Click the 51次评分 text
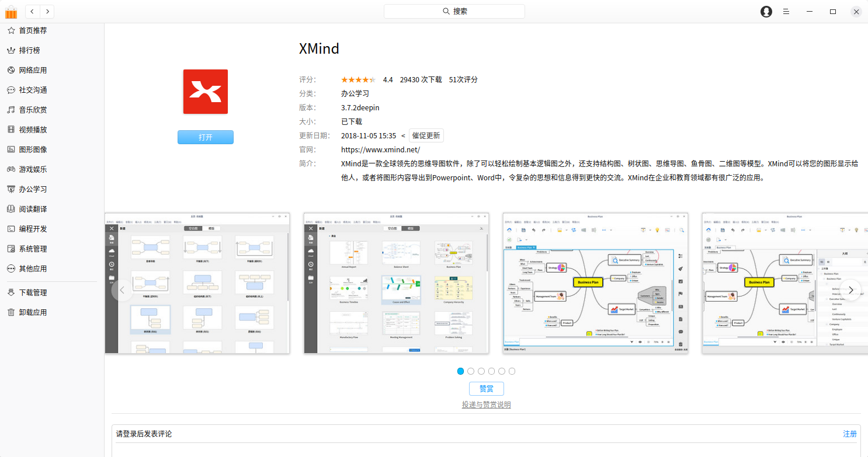 pos(463,79)
